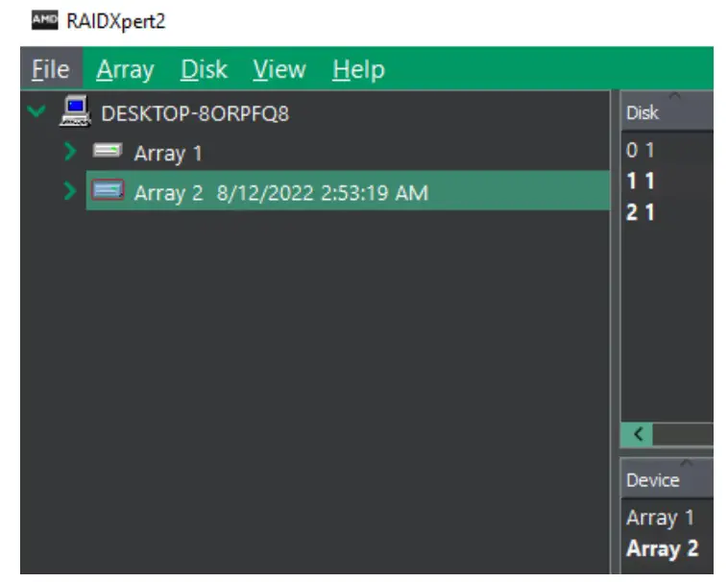Open the View menu
Image resolution: width=728 pixels, height=582 pixels.
[x=279, y=70]
